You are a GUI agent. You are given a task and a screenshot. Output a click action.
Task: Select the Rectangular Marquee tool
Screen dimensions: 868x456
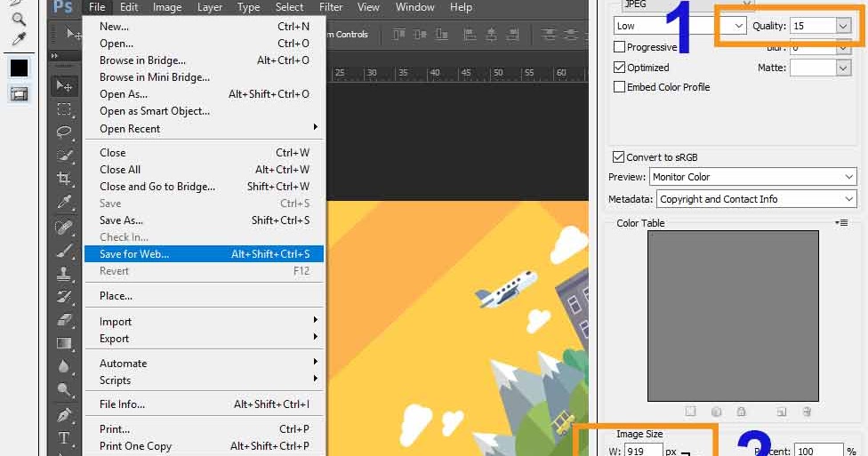[64, 109]
